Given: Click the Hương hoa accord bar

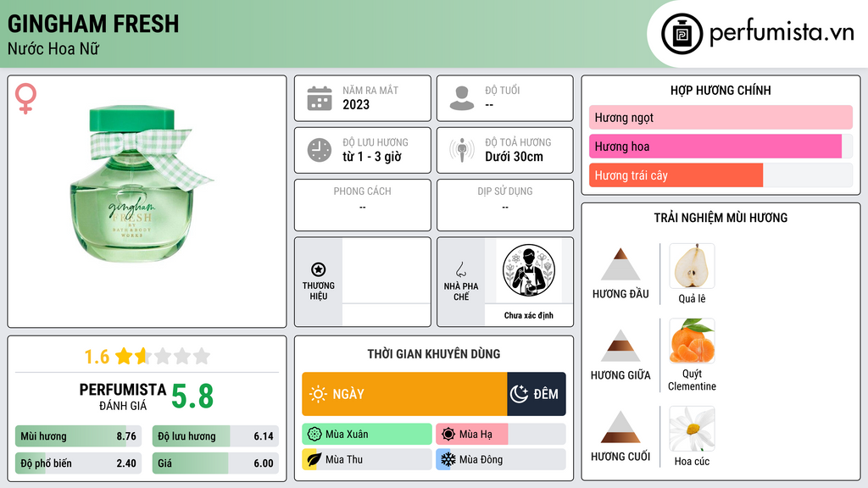Looking at the screenshot, I should click(721, 146).
